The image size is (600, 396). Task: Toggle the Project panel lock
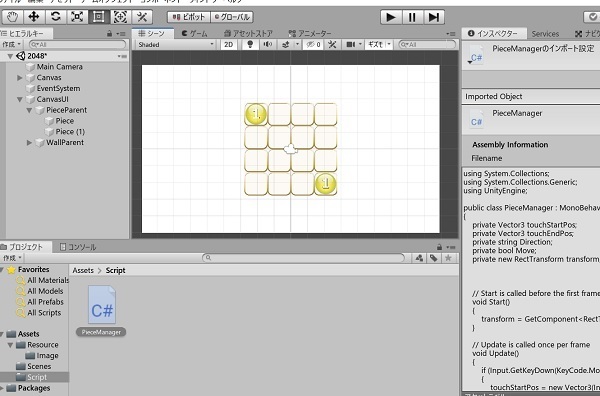pyautogui.click(x=439, y=247)
